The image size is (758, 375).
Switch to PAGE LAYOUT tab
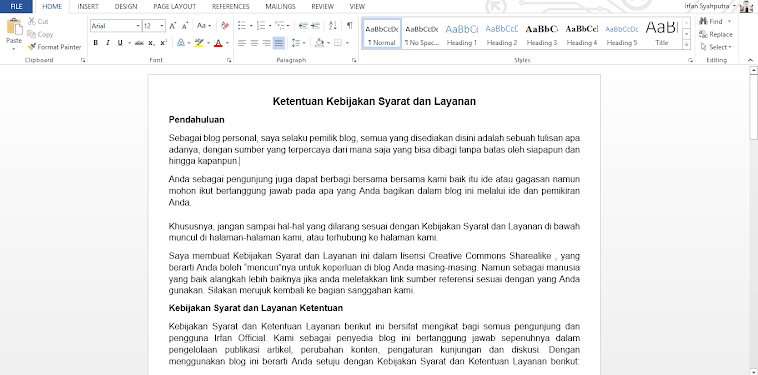(175, 7)
